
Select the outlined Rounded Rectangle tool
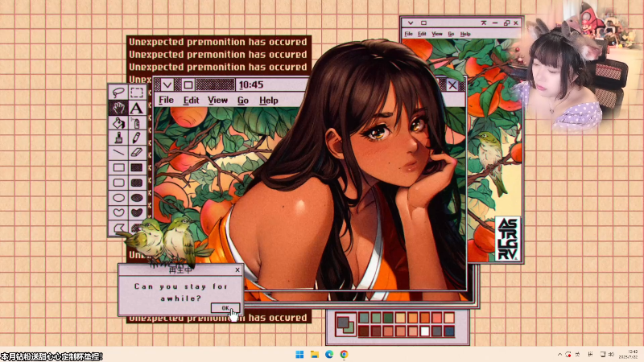(118, 183)
